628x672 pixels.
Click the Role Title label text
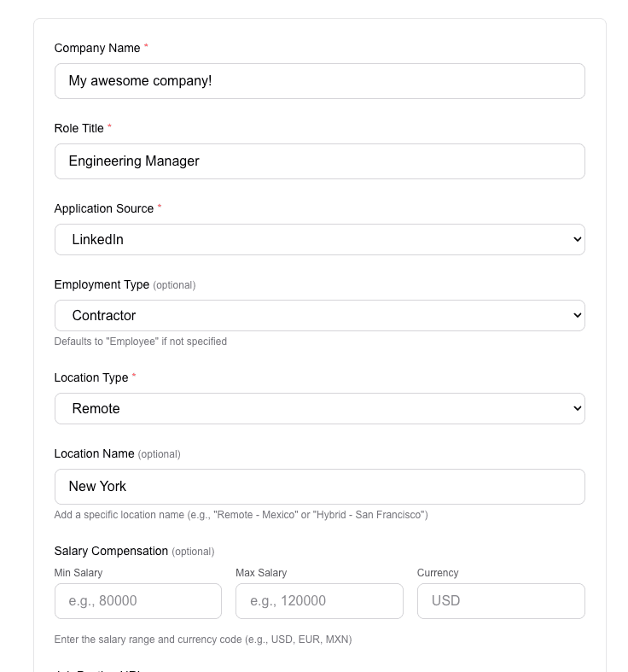coord(79,129)
